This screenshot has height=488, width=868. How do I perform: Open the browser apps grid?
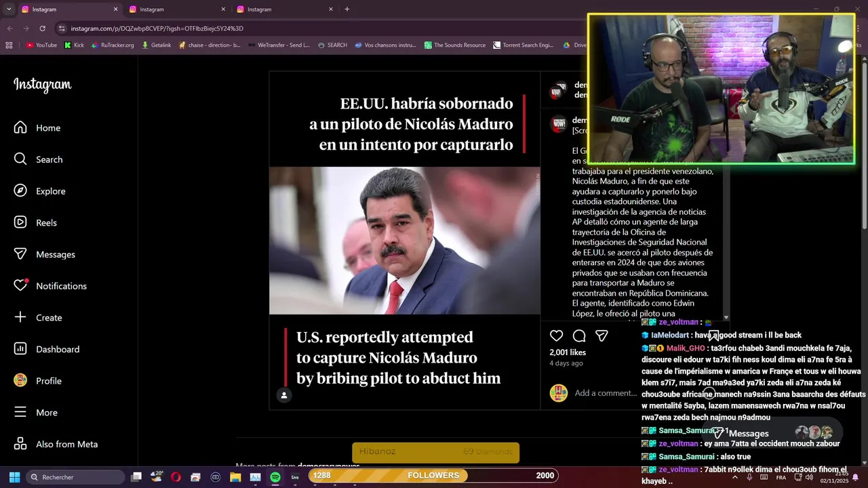coord(9,45)
